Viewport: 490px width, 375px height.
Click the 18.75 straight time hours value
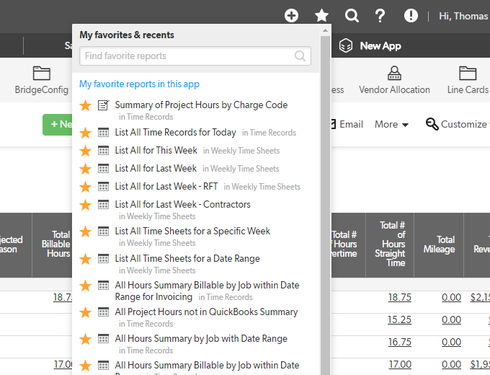point(400,297)
